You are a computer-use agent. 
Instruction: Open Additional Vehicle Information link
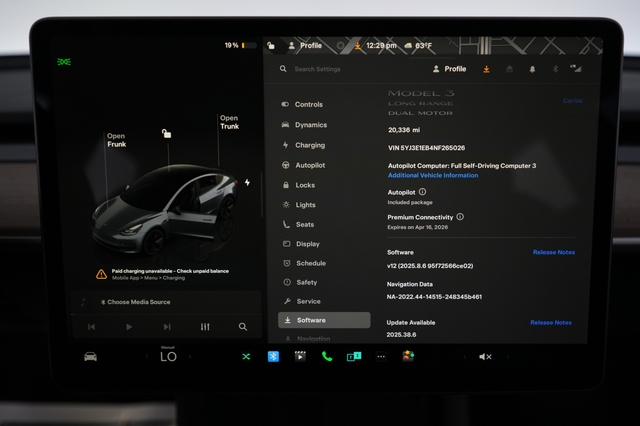(x=433, y=175)
